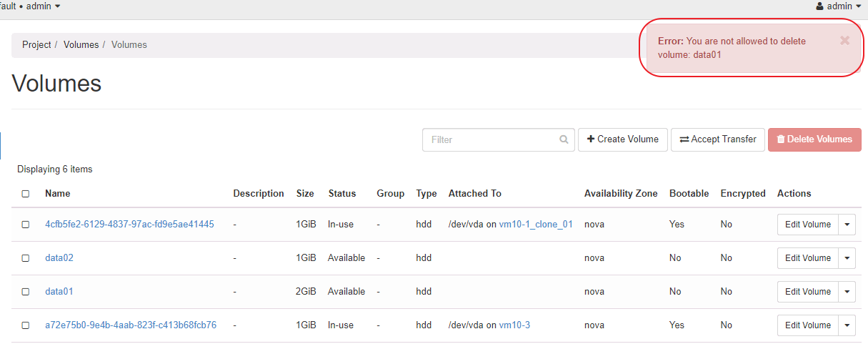Toggle the select-all checkbox in header

(26, 194)
